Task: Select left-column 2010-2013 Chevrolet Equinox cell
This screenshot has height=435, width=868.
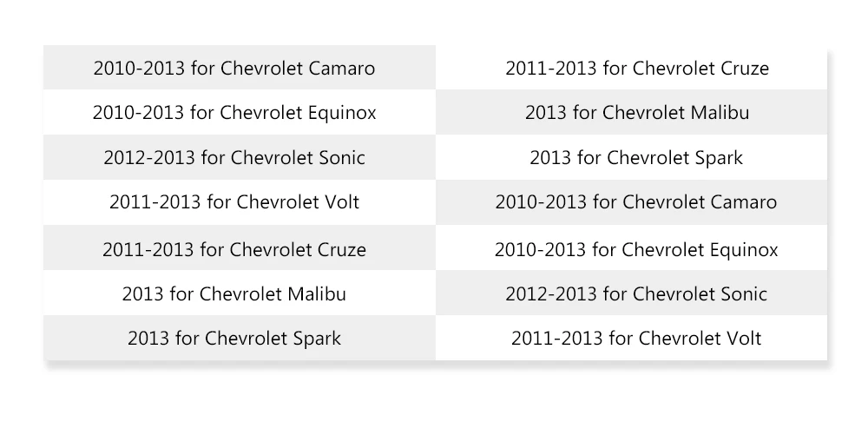Action: pos(240,112)
